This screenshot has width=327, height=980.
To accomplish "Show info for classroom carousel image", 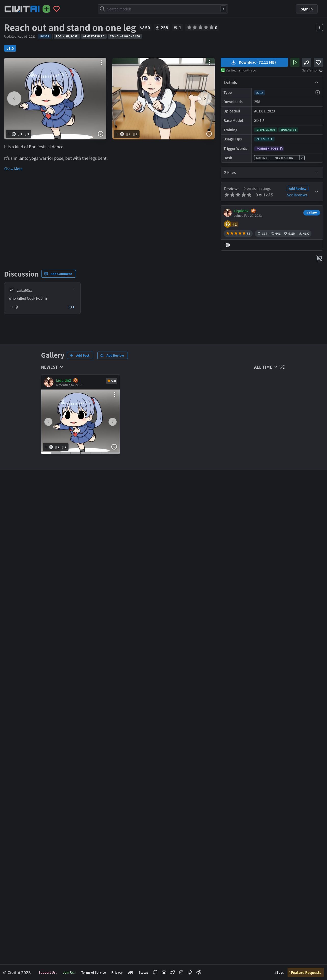I will 209,134.
